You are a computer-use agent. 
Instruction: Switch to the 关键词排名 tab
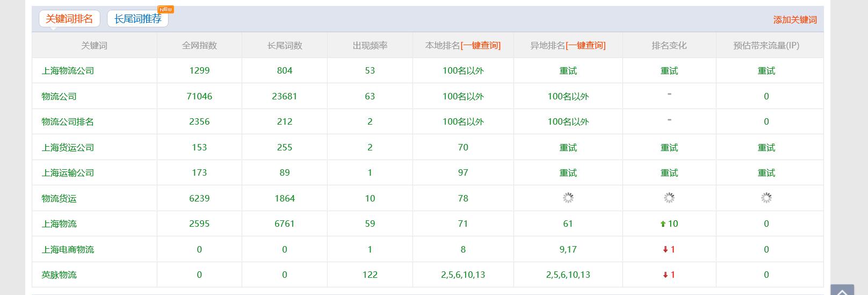point(69,19)
